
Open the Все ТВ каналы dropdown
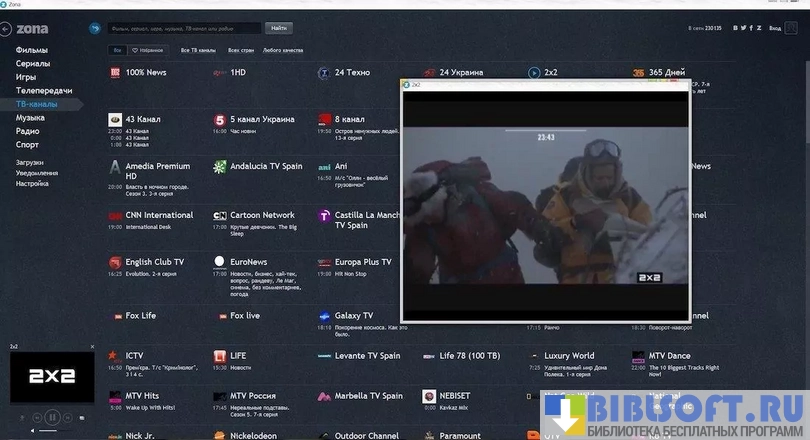pyautogui.click(x=198, y=49)
